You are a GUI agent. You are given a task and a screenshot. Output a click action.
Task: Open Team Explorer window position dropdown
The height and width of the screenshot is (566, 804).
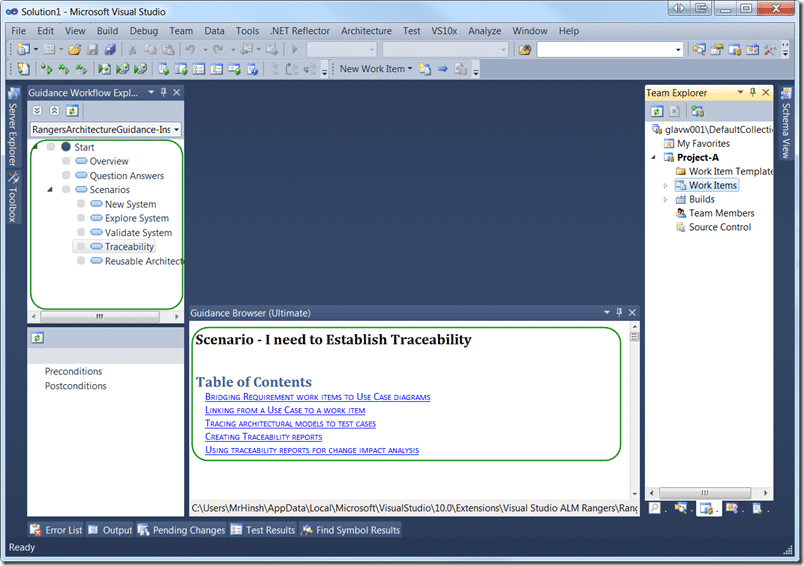click(x=740, y=92)
